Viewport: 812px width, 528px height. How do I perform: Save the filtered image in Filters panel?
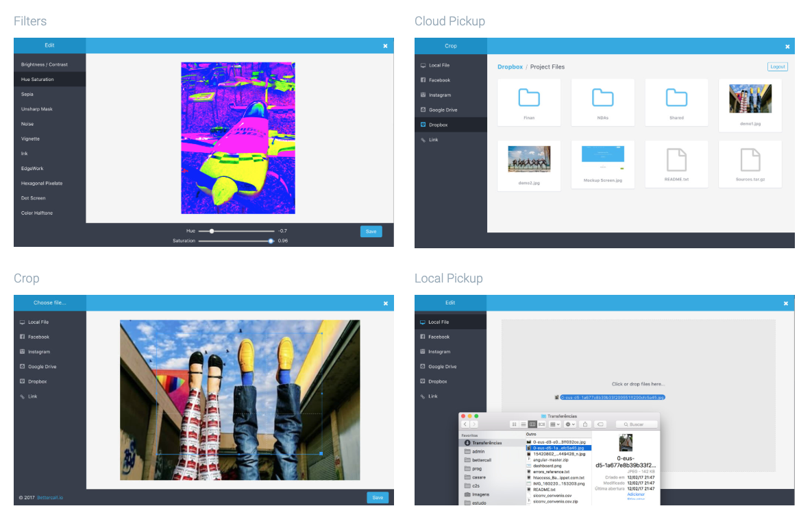pyautogui.click(x=371, y=232)
